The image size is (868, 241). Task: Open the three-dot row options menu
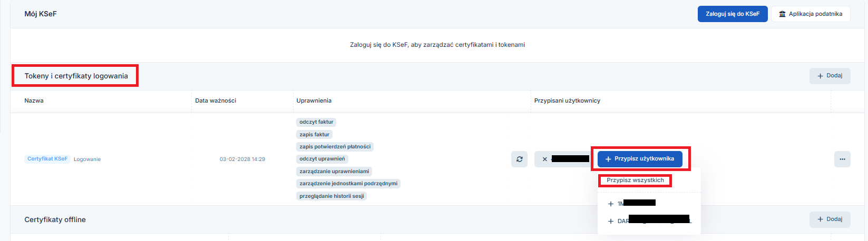coord(842,159)
